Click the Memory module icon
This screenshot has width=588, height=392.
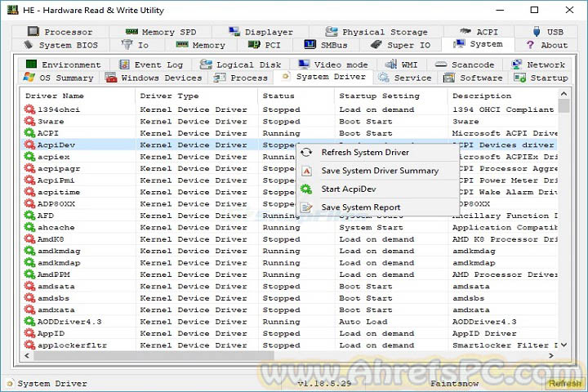point(182,45)
